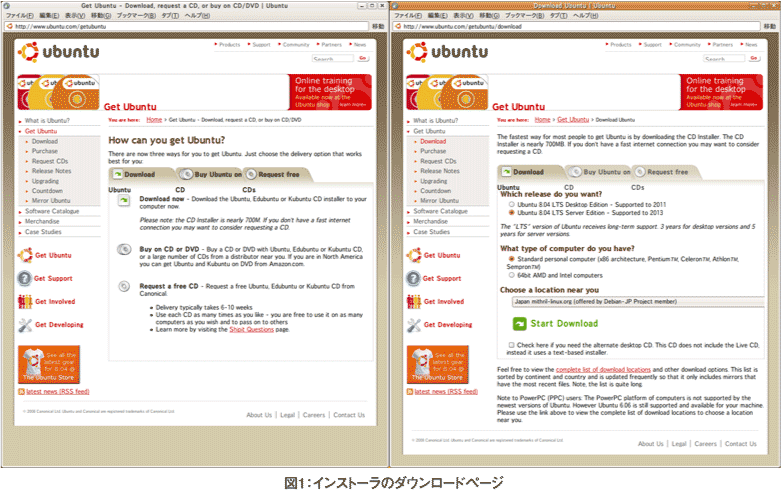
Task: Click Get Ubuntu icon in left window sidebar
Action: [x=25, y=255]
